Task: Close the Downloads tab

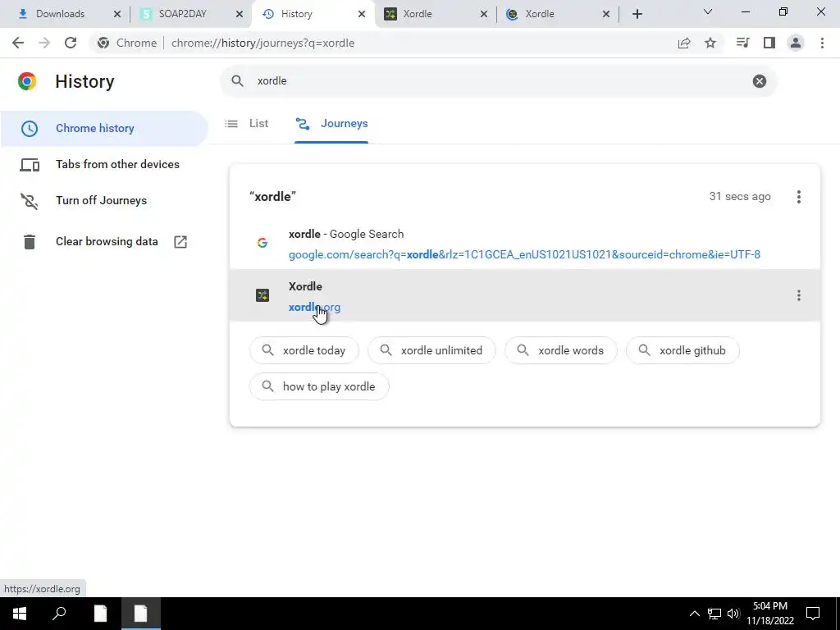Action: [116, 14]
